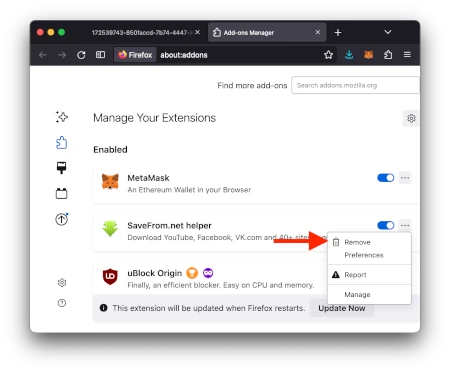Select the Extensions puzzle icon in sidebar

click(62, 143)
